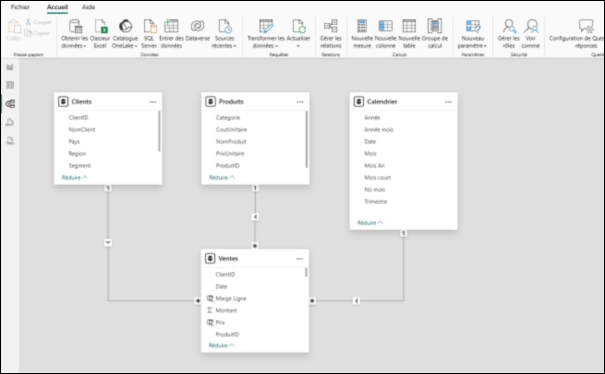Create a Nouvelle mesure
The image size is (605, 374).
[362, 34]
